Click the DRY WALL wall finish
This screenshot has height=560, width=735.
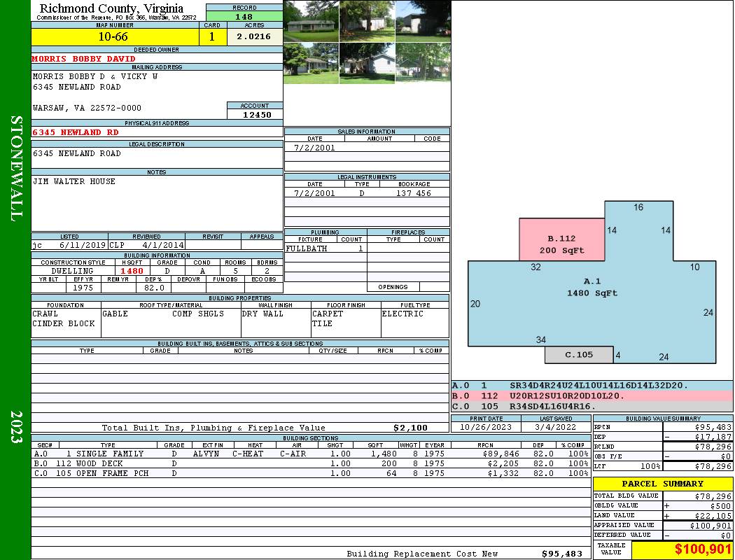(262, 314)
